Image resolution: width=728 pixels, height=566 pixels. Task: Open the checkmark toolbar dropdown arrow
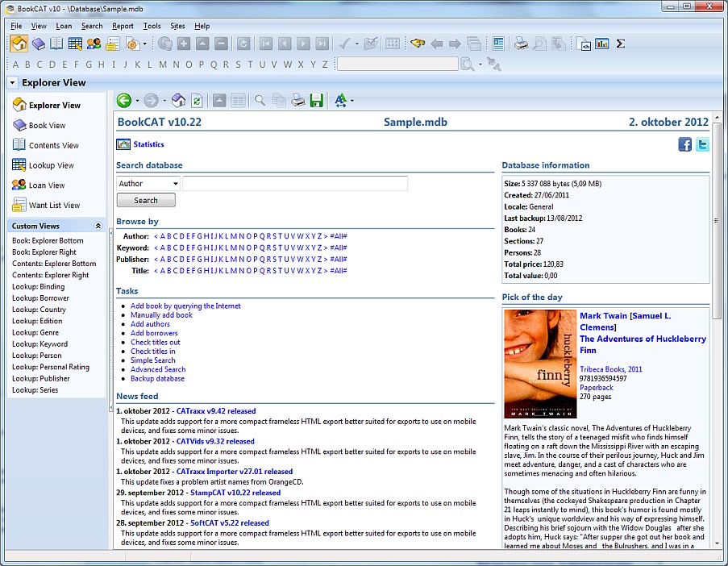[356, 44]
